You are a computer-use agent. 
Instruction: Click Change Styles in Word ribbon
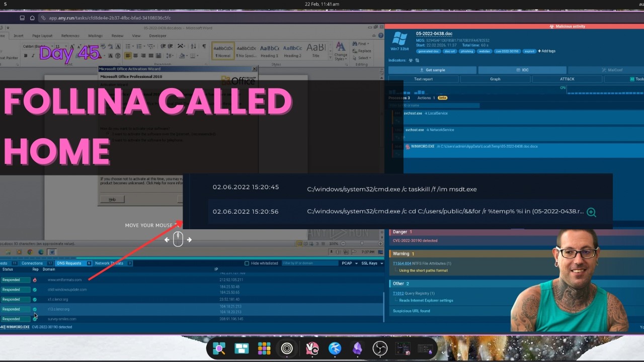[341, 51]
